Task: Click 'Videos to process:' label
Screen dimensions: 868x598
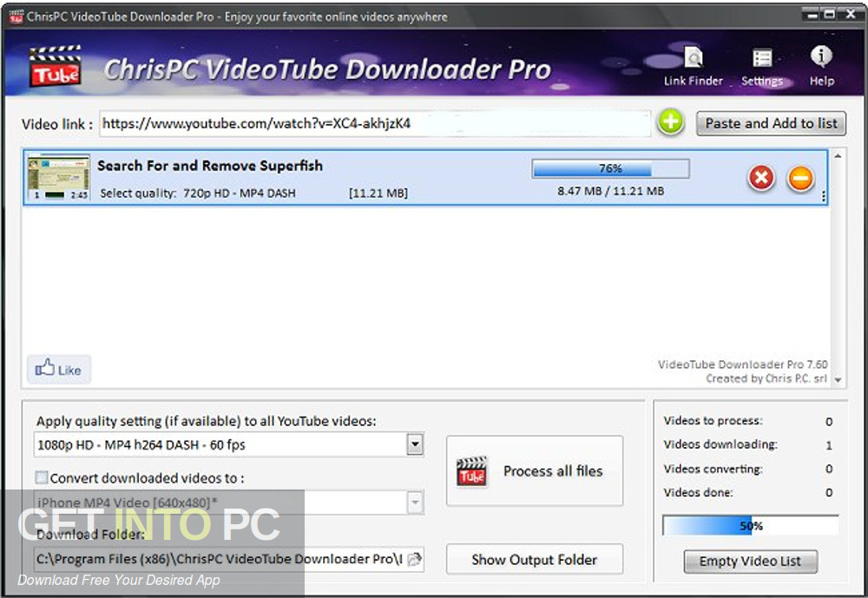Action: 713,421
